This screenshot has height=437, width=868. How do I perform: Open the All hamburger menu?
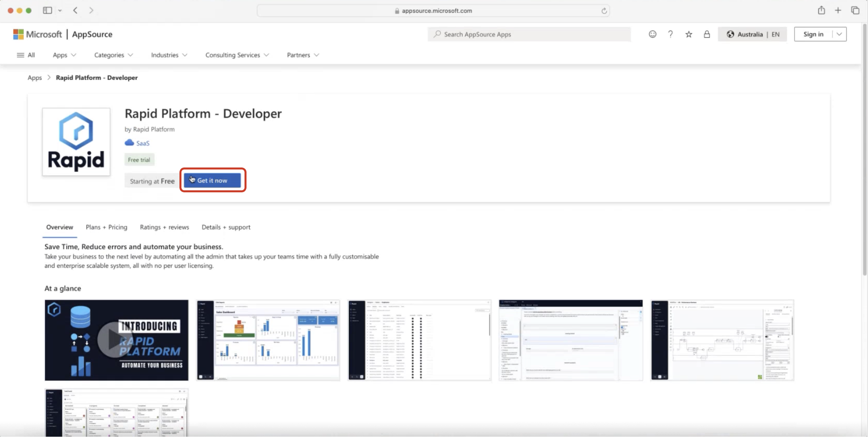coord(25,55)
